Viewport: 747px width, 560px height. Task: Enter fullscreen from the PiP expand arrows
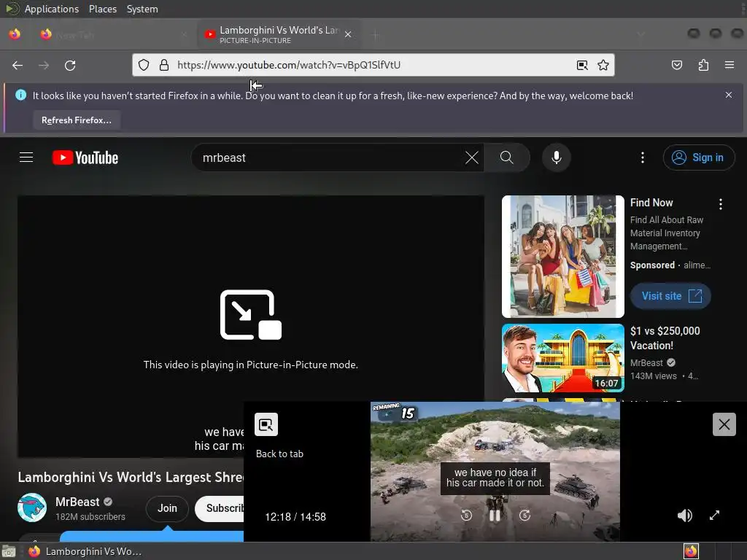[714, 516]
